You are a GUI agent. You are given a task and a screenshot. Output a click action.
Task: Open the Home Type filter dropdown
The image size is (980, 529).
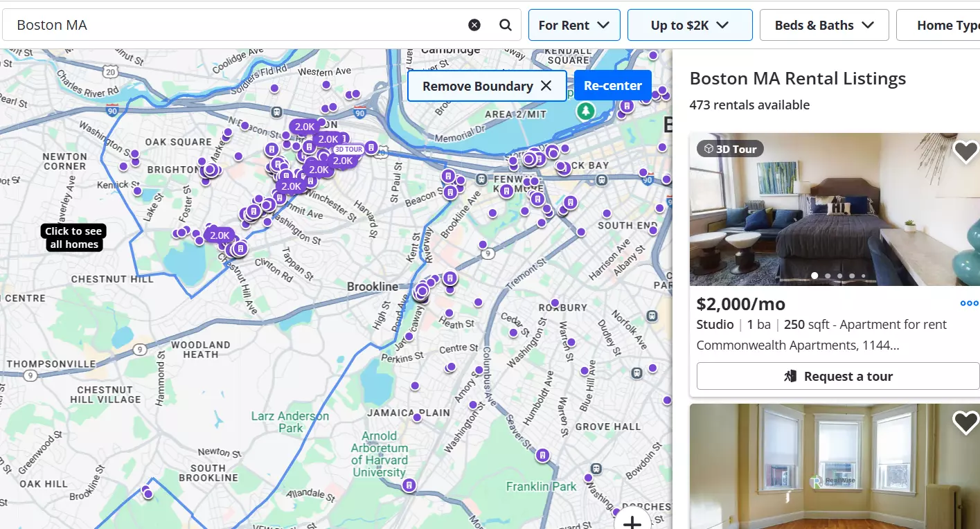(938, 25)
